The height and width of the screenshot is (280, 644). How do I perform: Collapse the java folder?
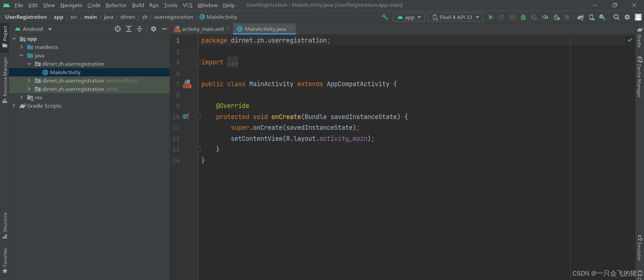click(x=21, y=55)
